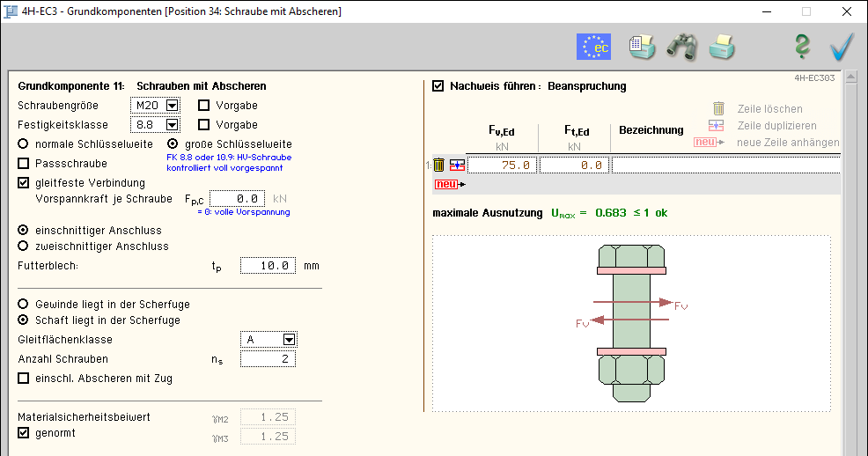The image size is (868, 456).
Task: Open Festigkeitsklasse 8.8 dropdown
Action: click(x=172, y=125)
